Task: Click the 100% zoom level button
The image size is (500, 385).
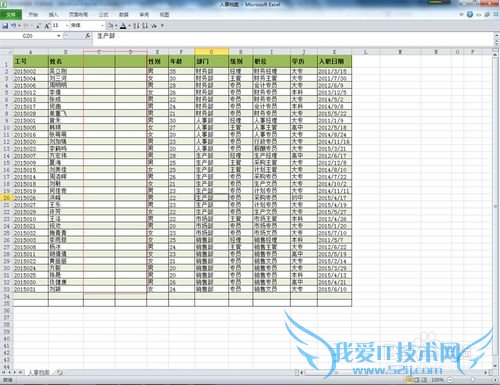Action: (x=437, y=380)
